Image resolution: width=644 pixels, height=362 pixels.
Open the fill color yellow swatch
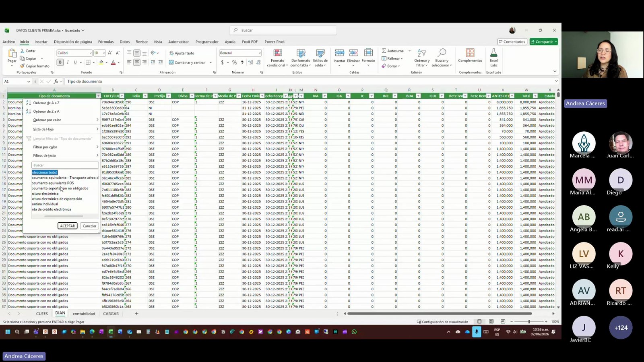click(101, 62)
